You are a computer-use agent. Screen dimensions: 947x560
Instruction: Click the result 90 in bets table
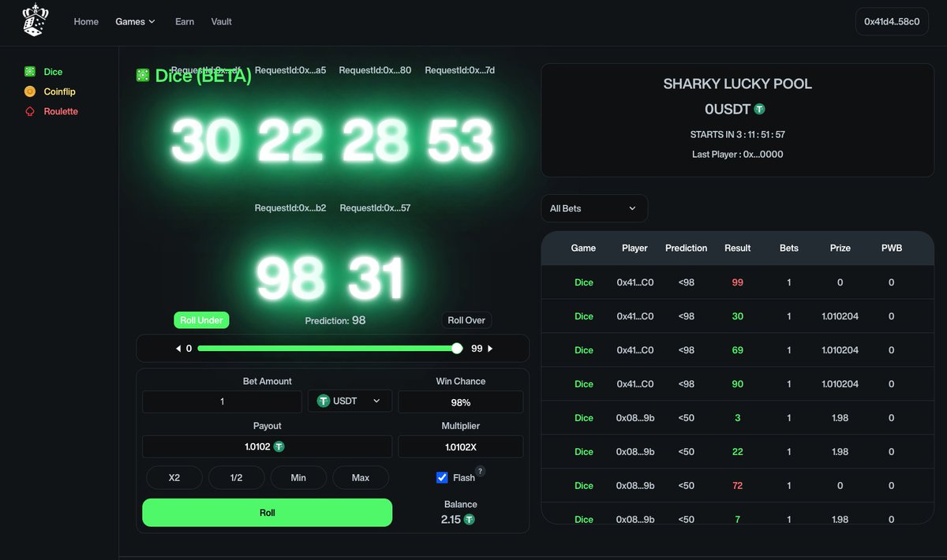coord(737,384)
